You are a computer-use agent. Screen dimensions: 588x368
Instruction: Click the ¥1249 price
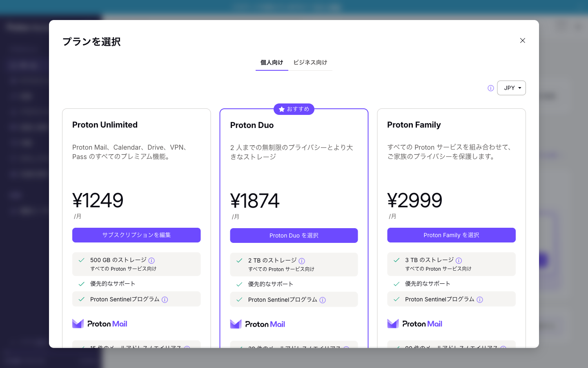tap(98, 200)
